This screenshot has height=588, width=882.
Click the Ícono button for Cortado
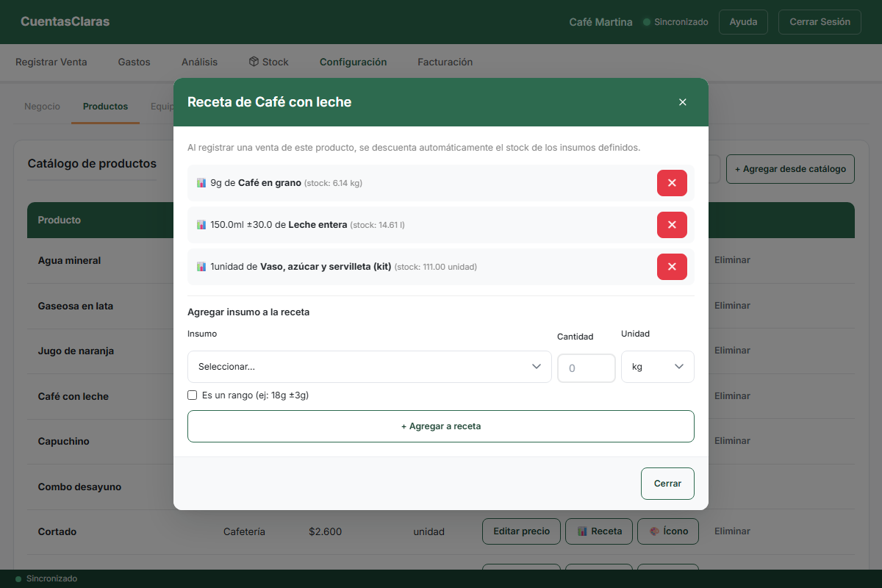668,531
